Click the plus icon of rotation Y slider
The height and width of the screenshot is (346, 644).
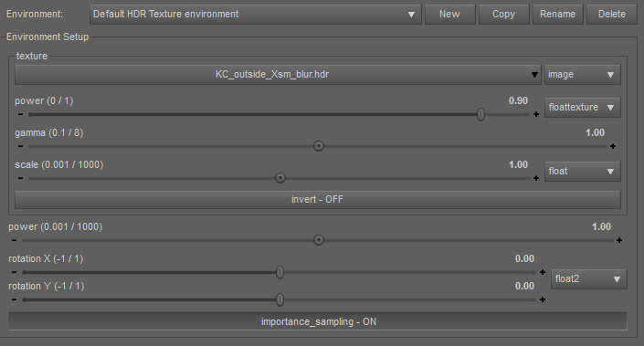click(x=543, y=299)
